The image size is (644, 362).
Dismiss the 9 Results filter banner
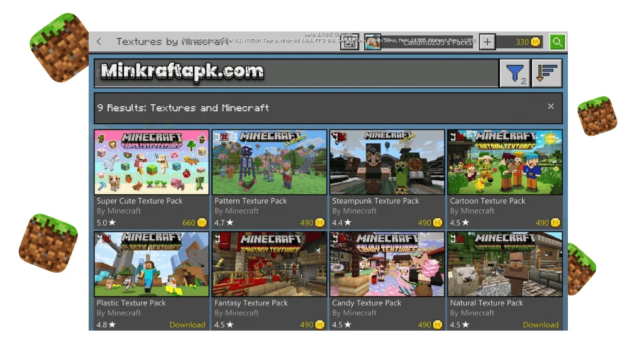pos(551,106)
